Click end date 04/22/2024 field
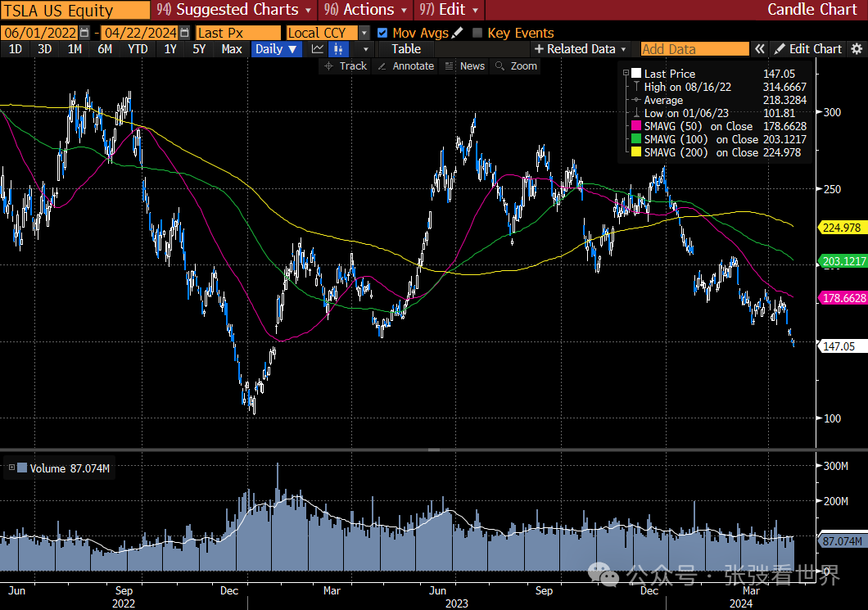868x610 pixels. point(141,33)
